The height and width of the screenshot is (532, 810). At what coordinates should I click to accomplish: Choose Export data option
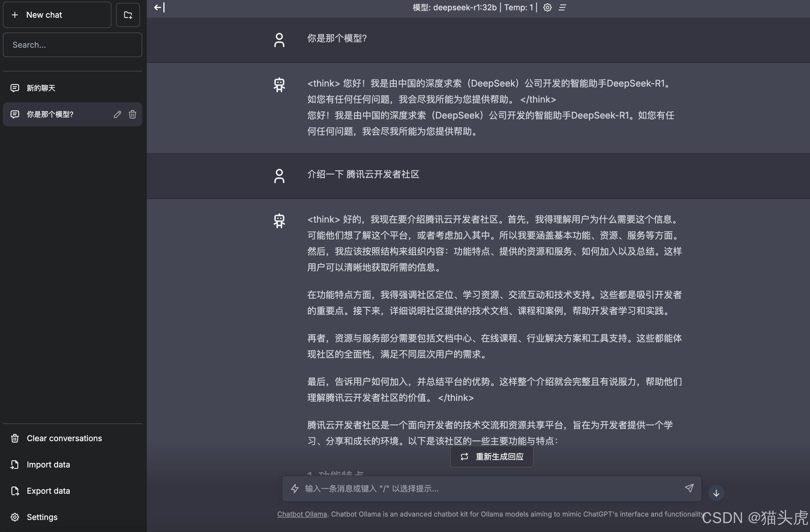48,491
